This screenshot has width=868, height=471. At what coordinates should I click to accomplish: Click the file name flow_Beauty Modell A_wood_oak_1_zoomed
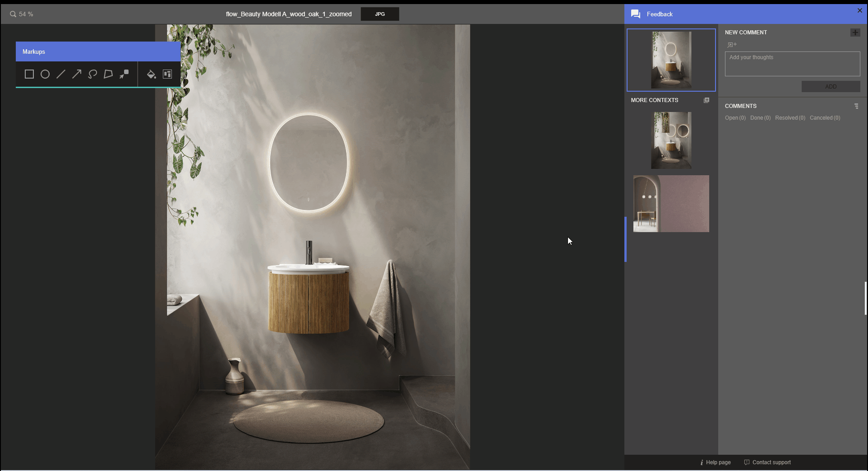(289, 14)
